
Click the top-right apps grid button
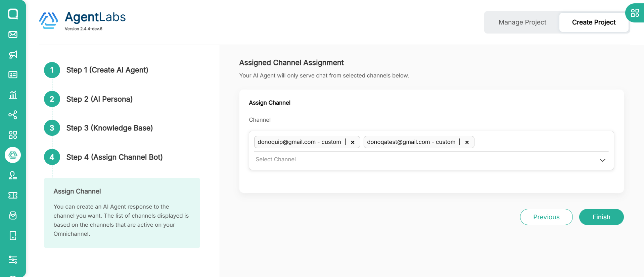[635, 13]
